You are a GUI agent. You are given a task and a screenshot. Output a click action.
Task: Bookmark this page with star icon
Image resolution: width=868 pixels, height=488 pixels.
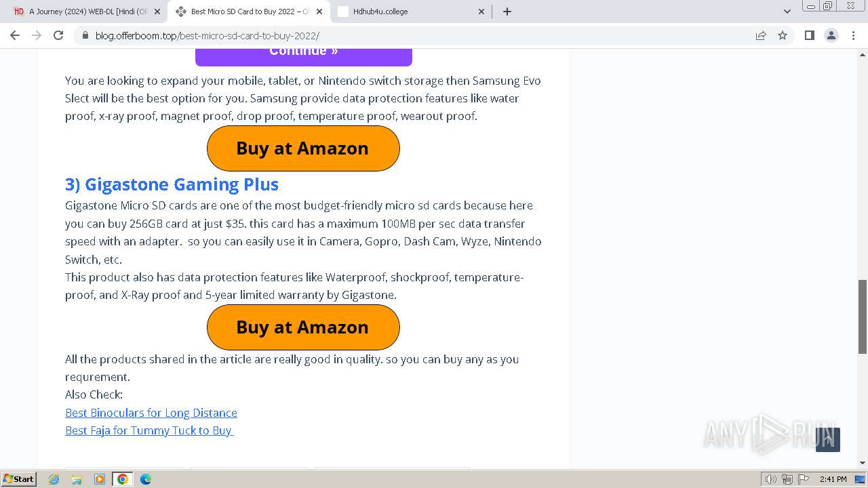pos(783,35)
